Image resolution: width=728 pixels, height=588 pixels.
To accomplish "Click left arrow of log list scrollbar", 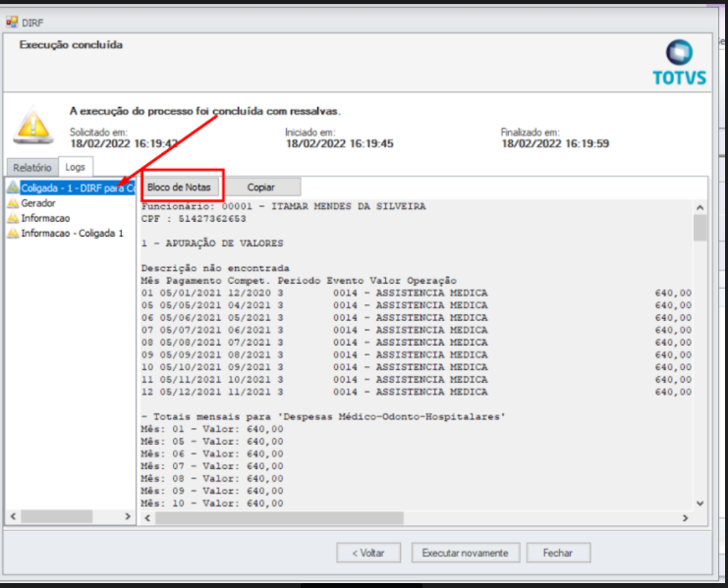I will 13,516.
